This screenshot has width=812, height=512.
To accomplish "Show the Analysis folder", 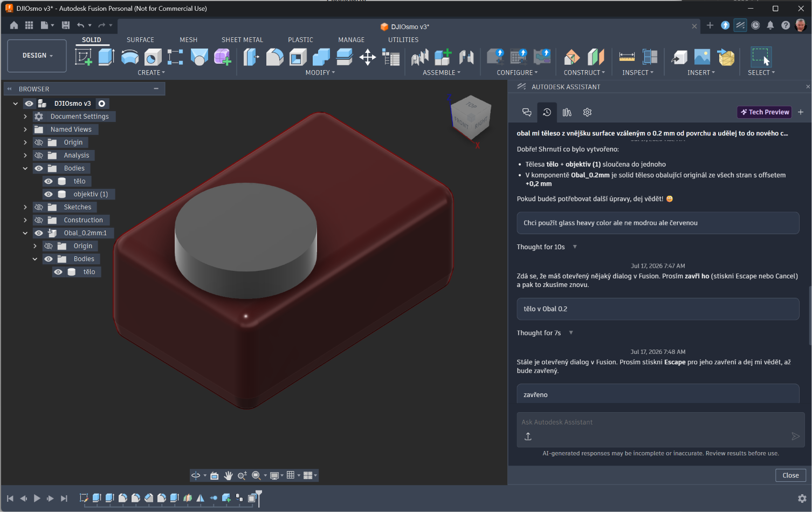I will (39, 155).
